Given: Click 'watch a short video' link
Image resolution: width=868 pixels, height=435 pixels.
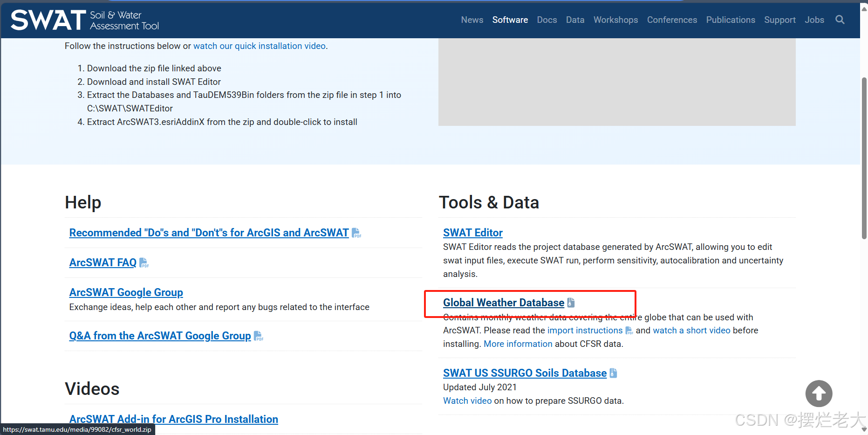Looking at the screenshot, I should tap(691, 331).
